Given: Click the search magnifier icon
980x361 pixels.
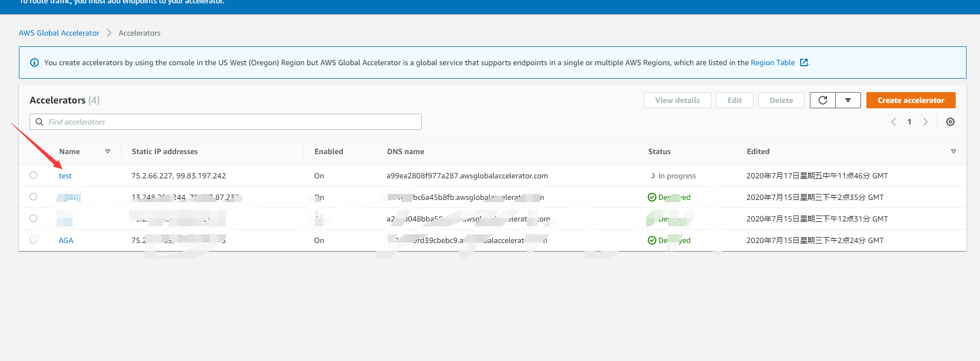Looking at the screenshot, I should pyautogui.click(x=39, y=122).
